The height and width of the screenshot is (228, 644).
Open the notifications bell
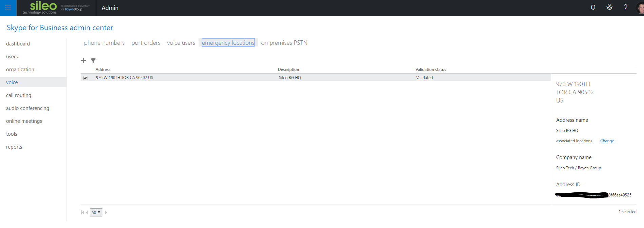[593, 7]
